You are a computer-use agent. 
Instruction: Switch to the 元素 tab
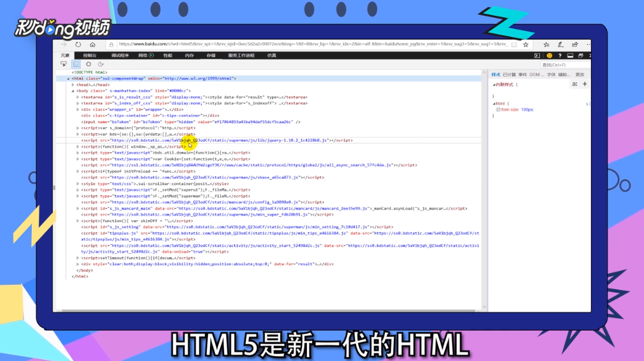point(65,55)
